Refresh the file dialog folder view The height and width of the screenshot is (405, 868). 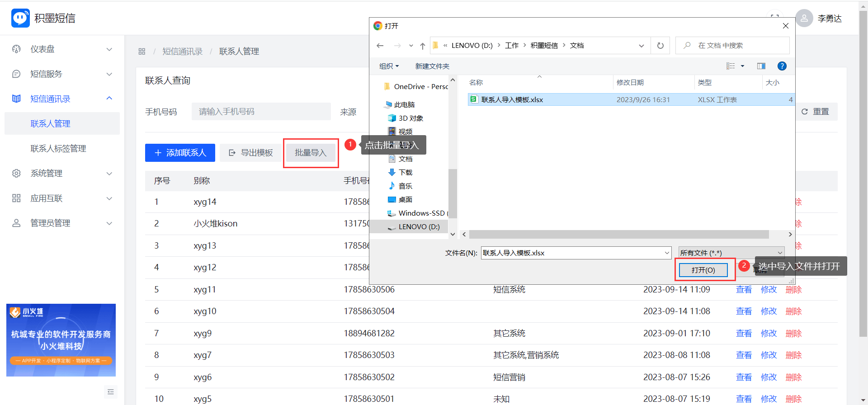660,46
